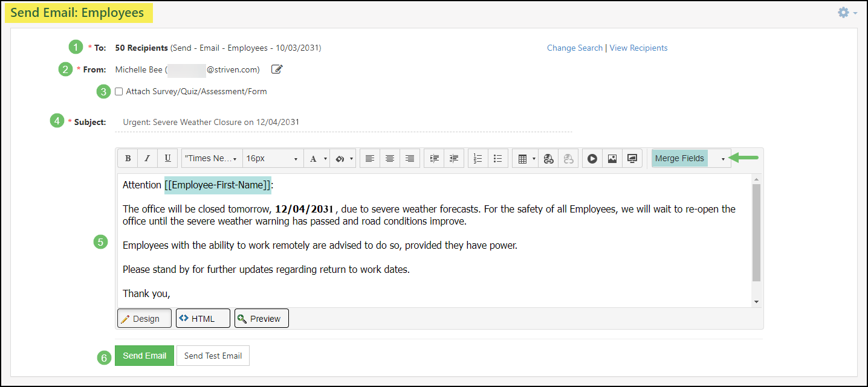Image resolution: width=868 pixels, height=387 pixels.
Task: Align text to the left
Action: (x=370, y=158)
